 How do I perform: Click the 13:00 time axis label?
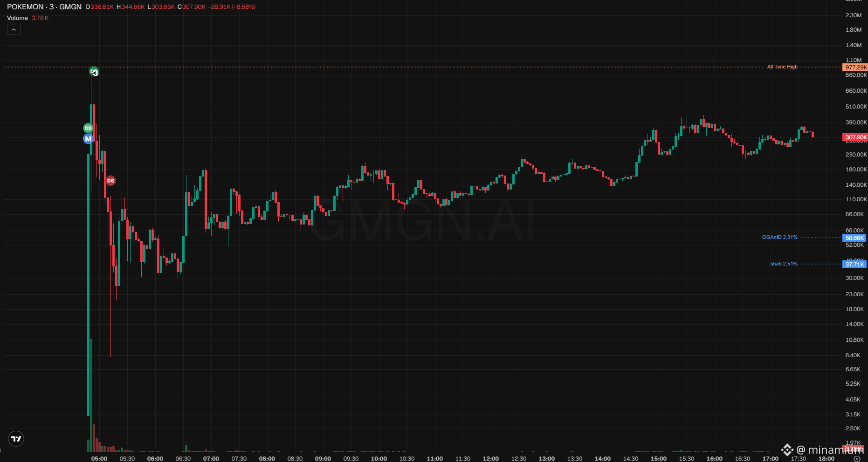point(547,459)
